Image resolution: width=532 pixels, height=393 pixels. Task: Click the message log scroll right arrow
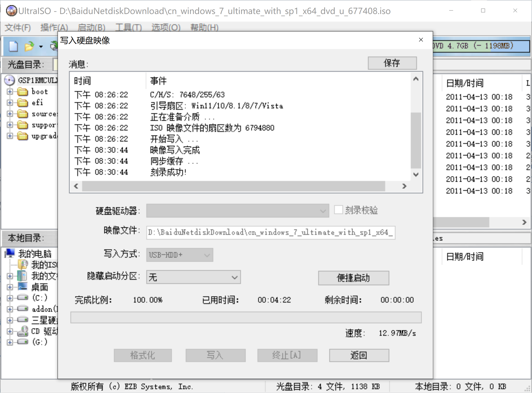(404, 186)
